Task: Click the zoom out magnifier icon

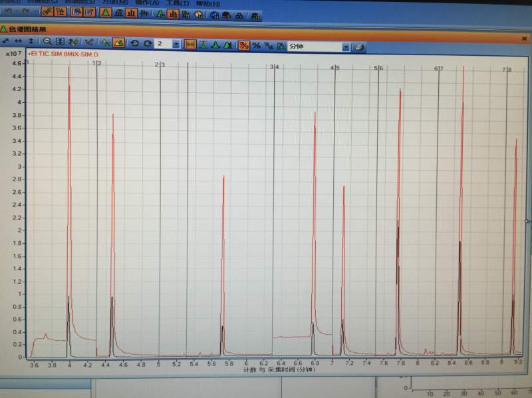Action: click(47, 41)
